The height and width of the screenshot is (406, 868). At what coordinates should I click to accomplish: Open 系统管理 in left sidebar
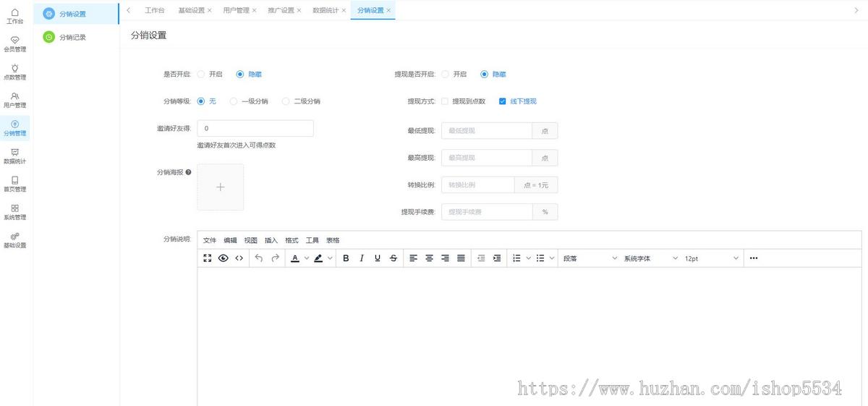14,212
